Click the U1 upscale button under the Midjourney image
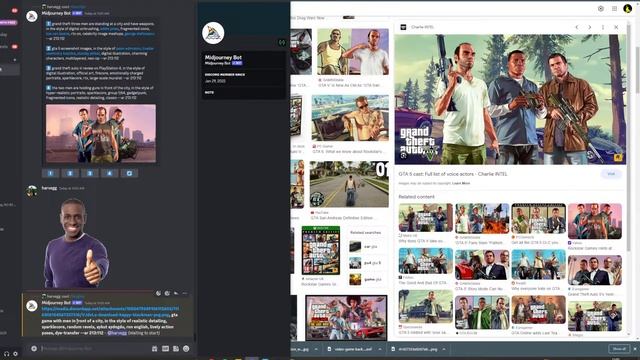 [x=51, y=173]
